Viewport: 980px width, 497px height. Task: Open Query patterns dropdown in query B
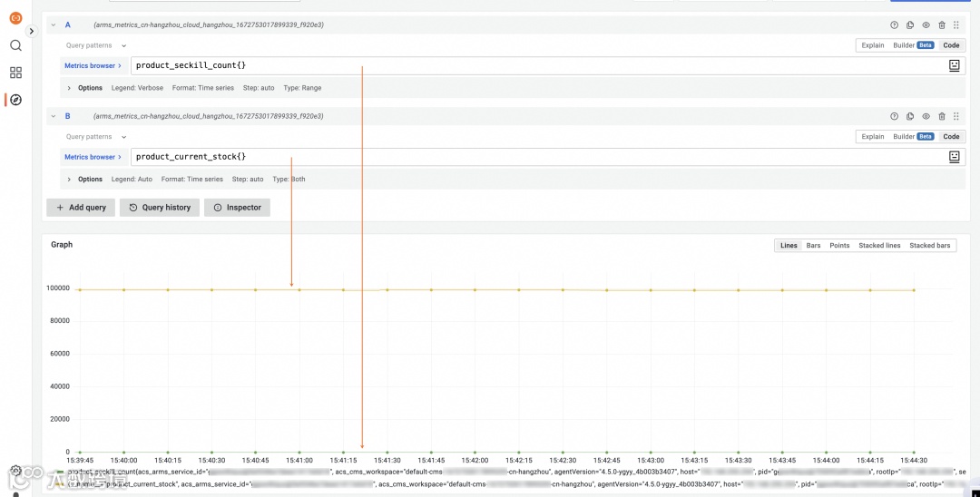[x=95, y=137]
